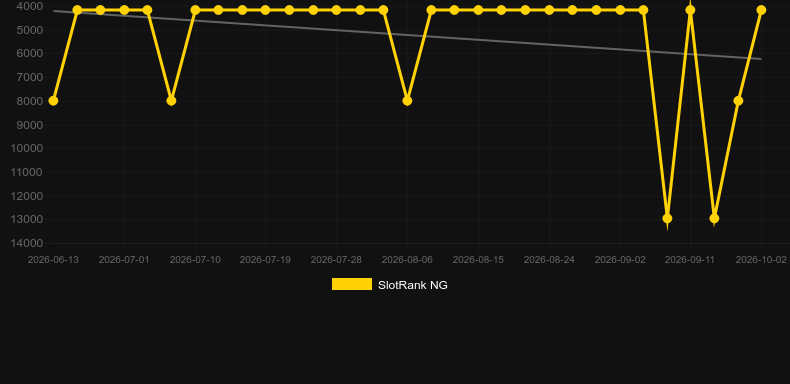This screenshot has width=790, height=384.
Task: Click the 2026-08-06 x-axis date label
Action: click(x=407, y=260)
